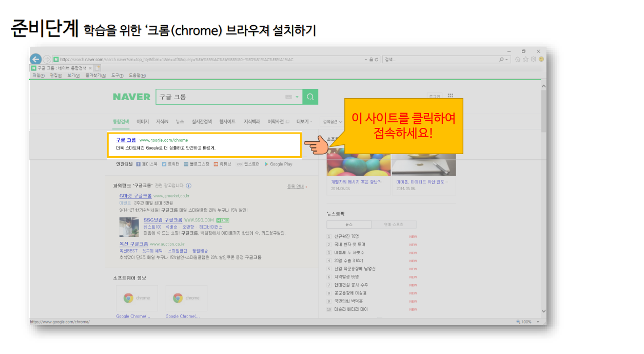Switch to 뉴스 tab in 뉴스토픽

(349, 225)
